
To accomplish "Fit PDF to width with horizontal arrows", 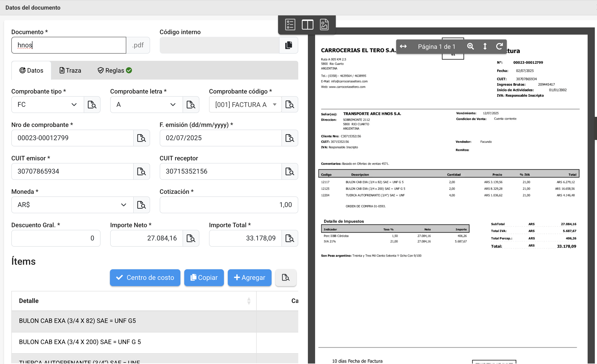I will pos(403,46).
